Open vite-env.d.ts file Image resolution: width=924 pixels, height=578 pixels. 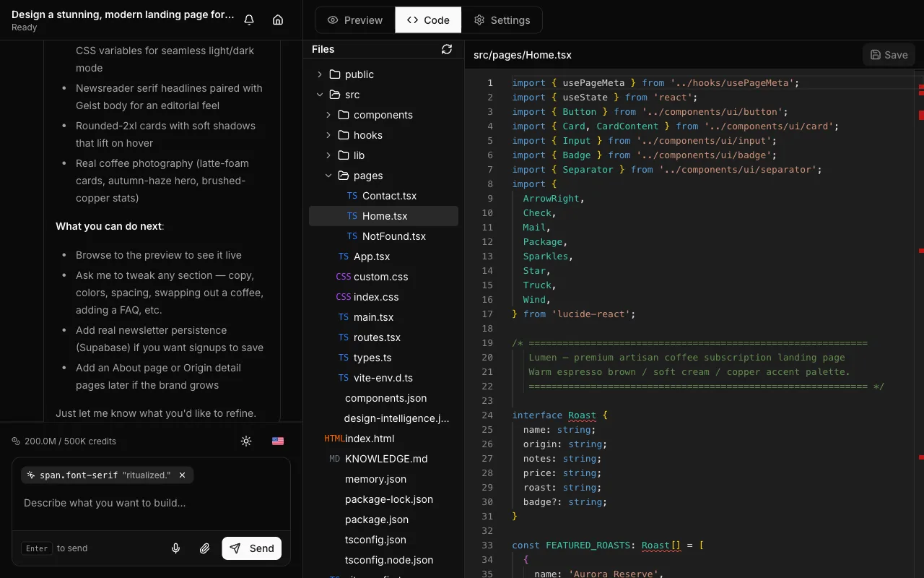[x=383, y=378]
